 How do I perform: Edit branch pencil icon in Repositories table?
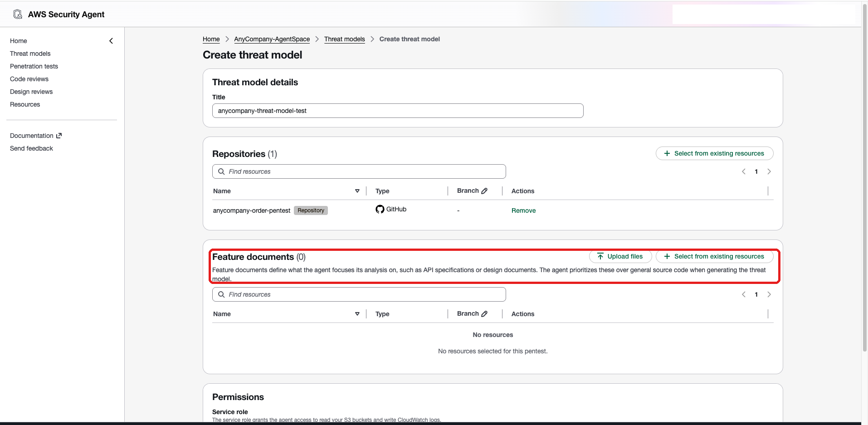tap(484, 191)
